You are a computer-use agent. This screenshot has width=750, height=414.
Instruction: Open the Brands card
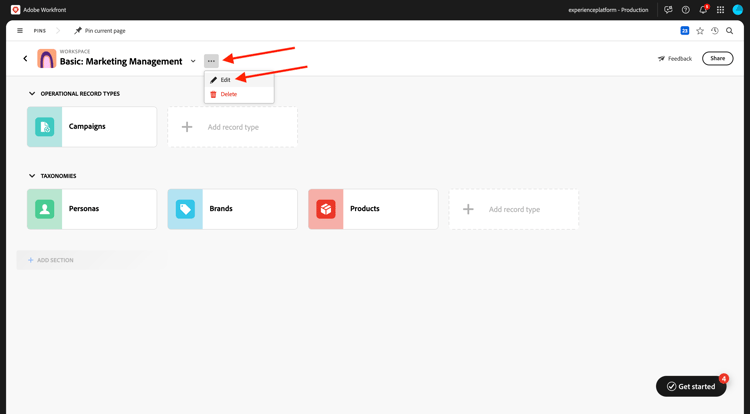tap(232, 209)
